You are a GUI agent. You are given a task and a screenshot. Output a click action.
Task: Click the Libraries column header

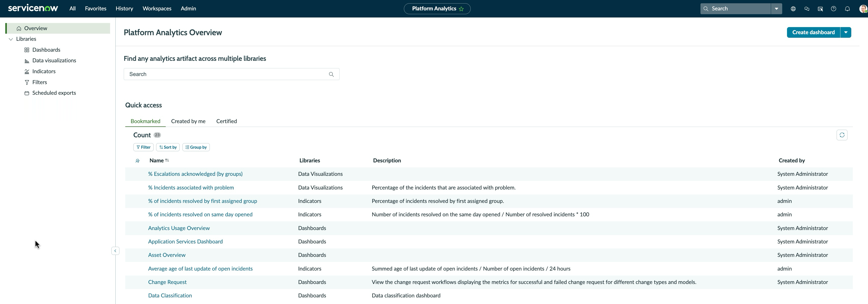point(310,161)
